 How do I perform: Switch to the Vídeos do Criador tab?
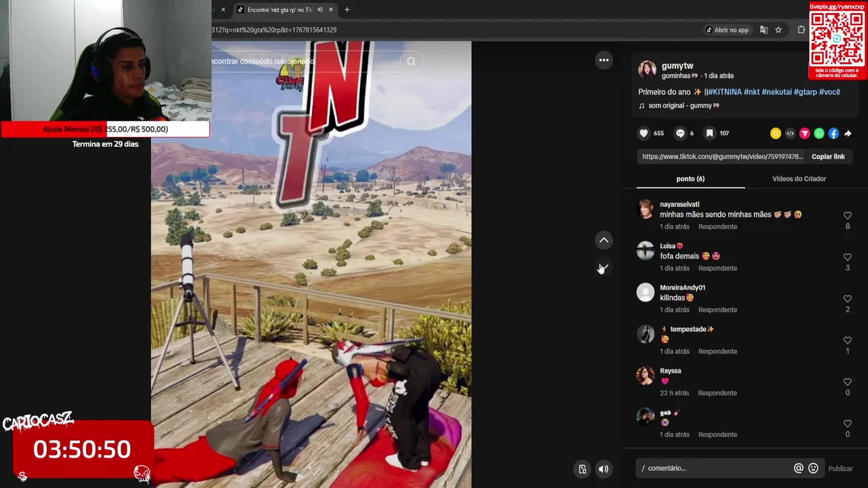[x=799, y=179]
